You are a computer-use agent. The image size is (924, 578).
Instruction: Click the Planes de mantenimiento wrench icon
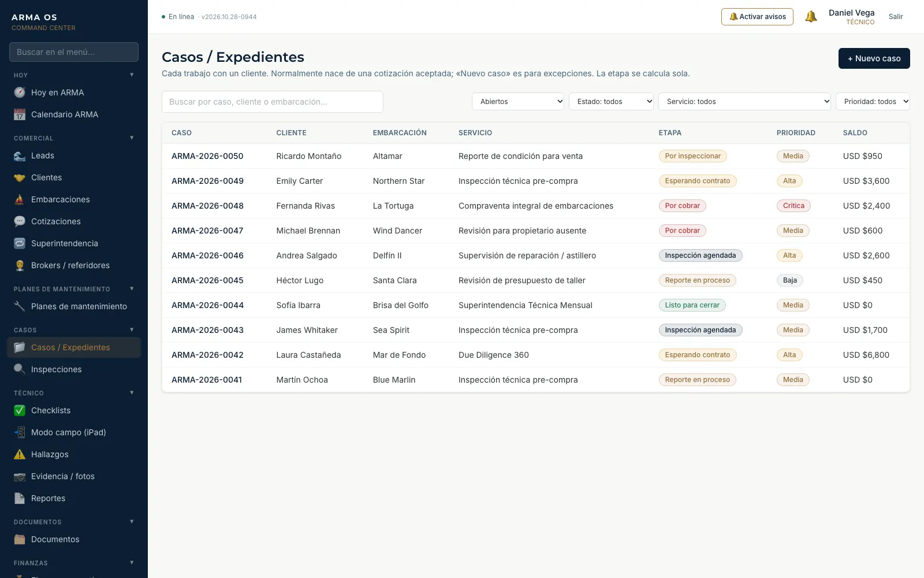click(x=20, y=306)
